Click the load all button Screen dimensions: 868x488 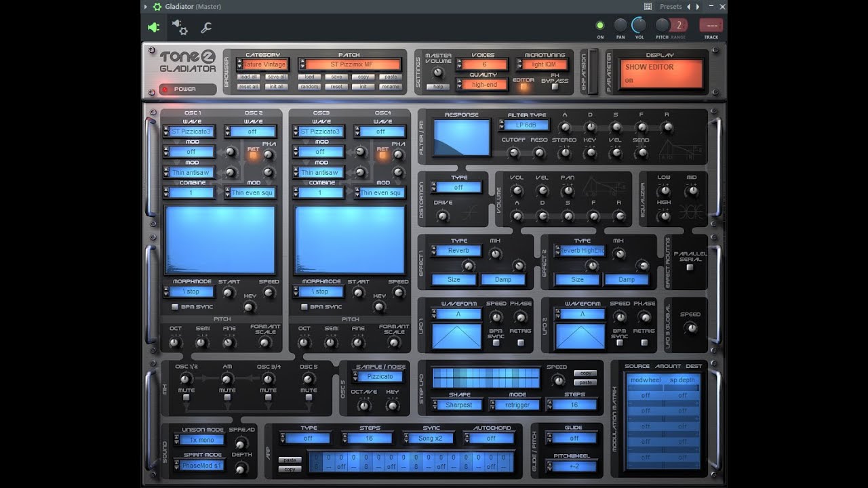pyautogui.click(x=248, y=77)
